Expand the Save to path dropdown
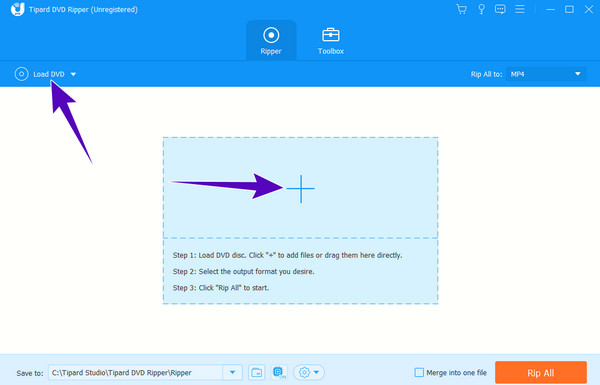This screenshot has width=600, height=385. (232, 372)
